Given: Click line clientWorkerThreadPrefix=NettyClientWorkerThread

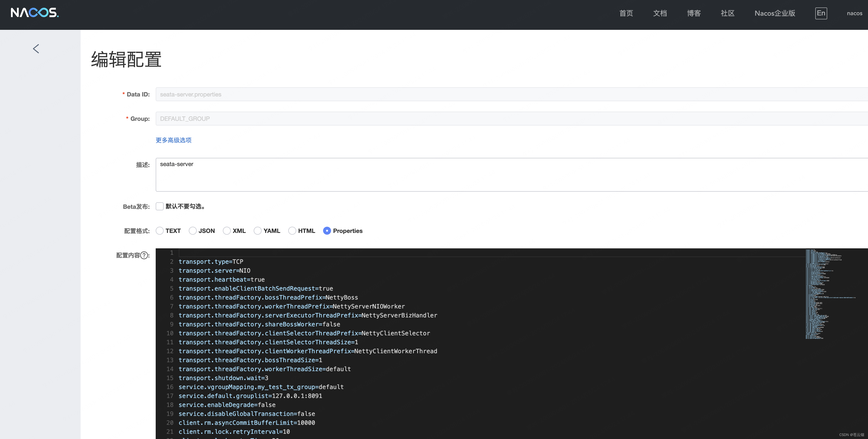Looking at the screenshot, I should point(308,351).
